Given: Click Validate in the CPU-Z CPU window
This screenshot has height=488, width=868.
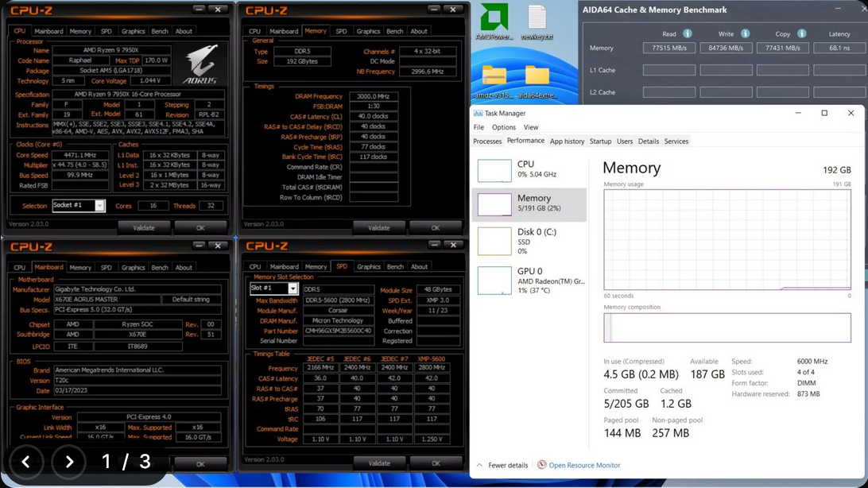Looking at the screenshot, I should pos(143,227).
